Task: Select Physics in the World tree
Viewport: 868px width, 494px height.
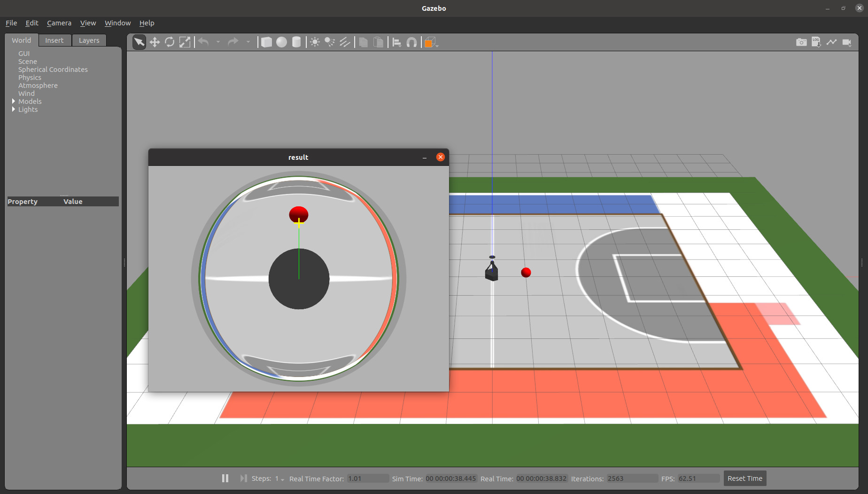Action: click(x=30, y=77)
